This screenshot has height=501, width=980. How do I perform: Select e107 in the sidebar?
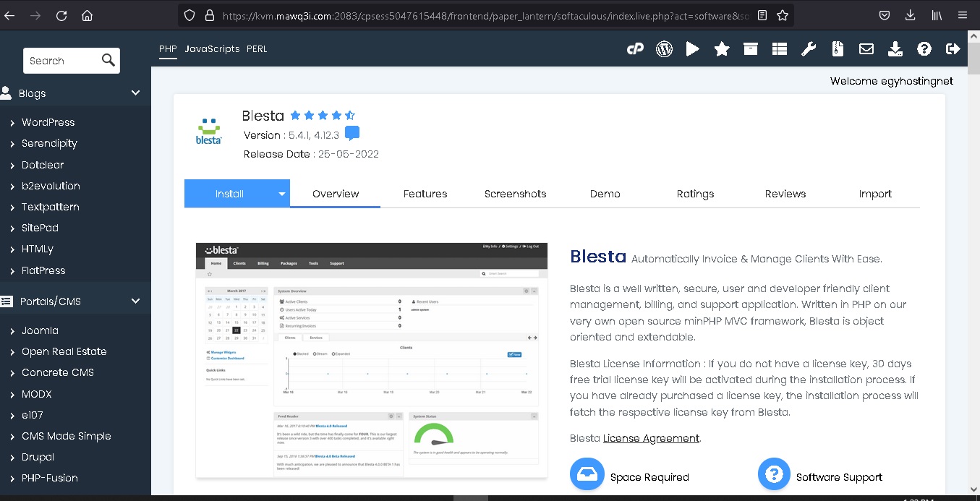(33, 415)
